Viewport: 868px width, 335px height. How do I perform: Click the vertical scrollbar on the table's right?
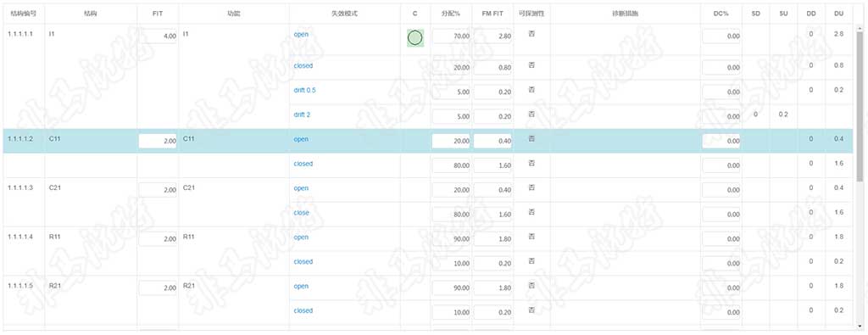(x=860, y=106)
